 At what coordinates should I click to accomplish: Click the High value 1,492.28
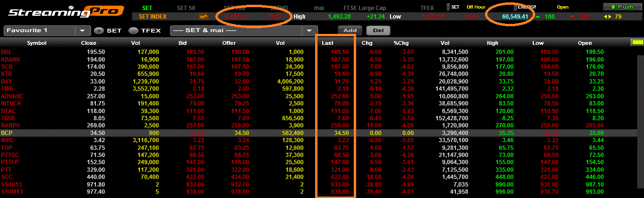coord(339,17)
